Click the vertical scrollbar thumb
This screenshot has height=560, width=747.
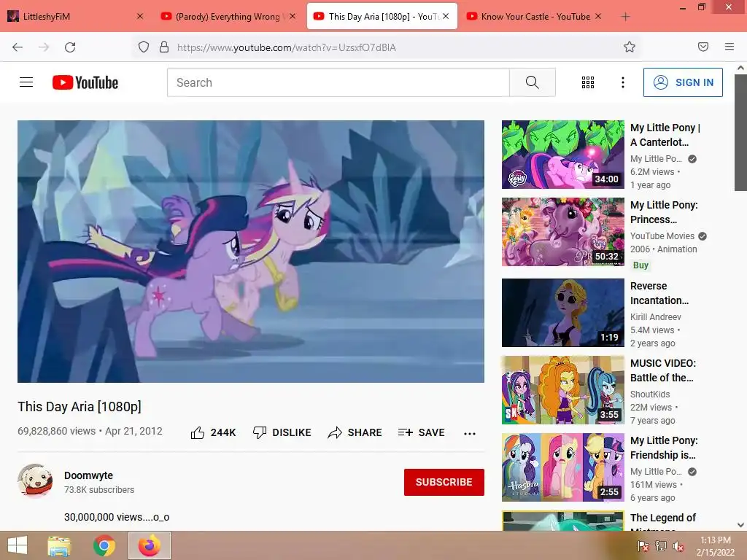740,132
